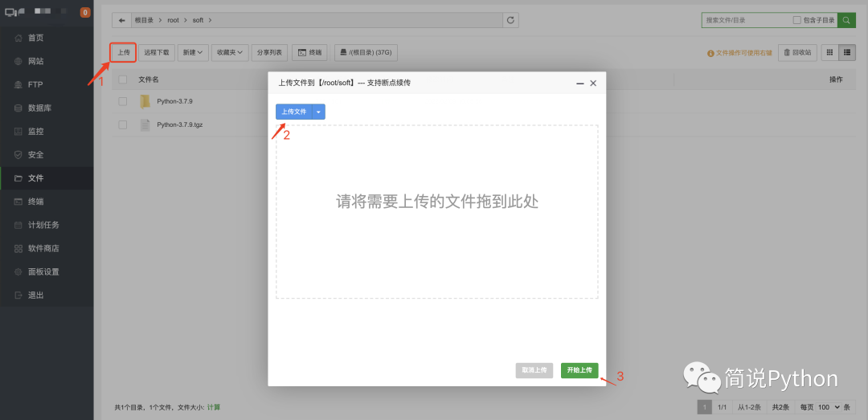
Task: Select the 文件 sidebar item
Action: [47, 178]
